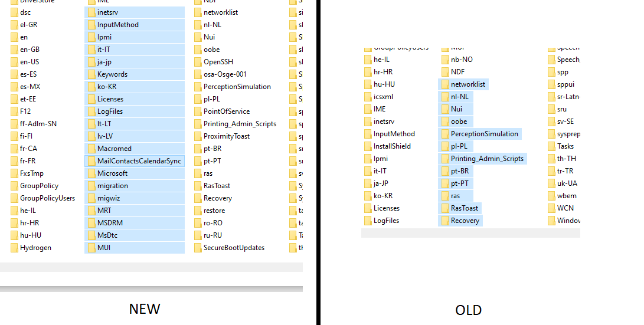Click the PointOfService folder icon

coord(198,111)
